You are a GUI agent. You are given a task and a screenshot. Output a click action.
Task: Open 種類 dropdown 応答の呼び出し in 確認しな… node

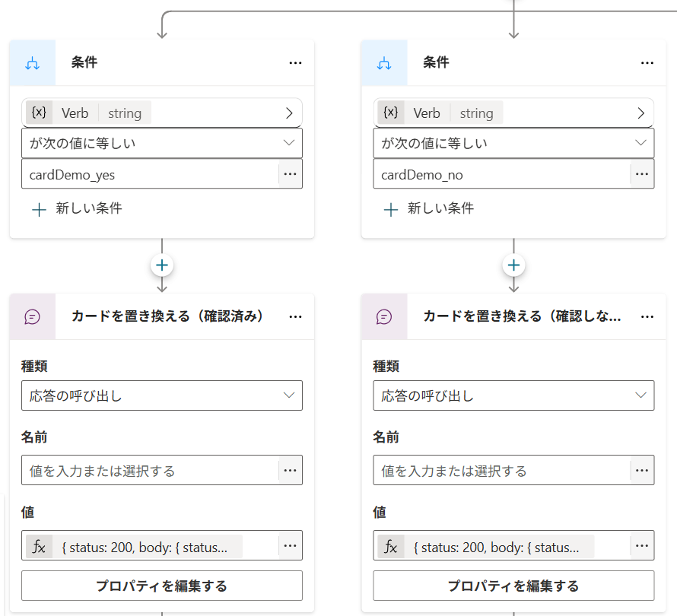coord(513,395)
